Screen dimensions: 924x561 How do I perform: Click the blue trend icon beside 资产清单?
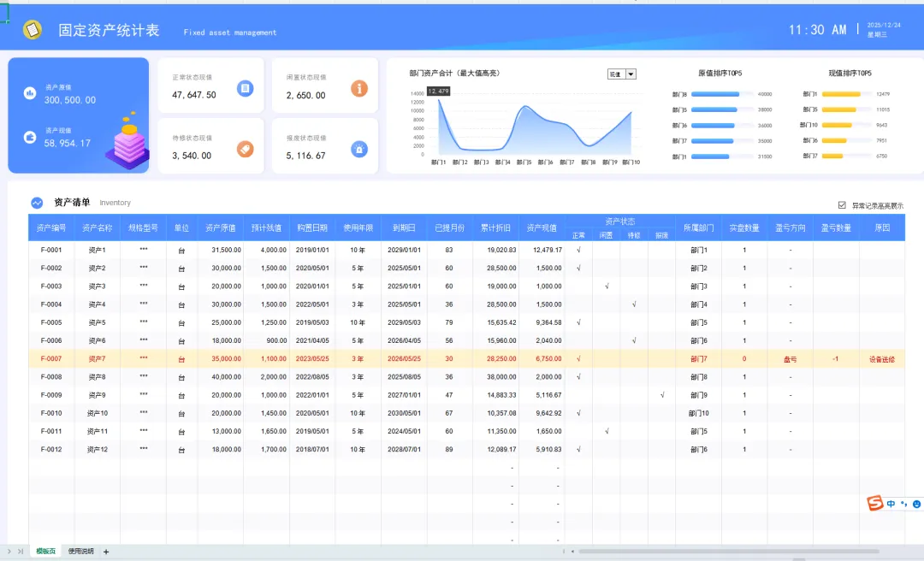[x=37, y=203]
